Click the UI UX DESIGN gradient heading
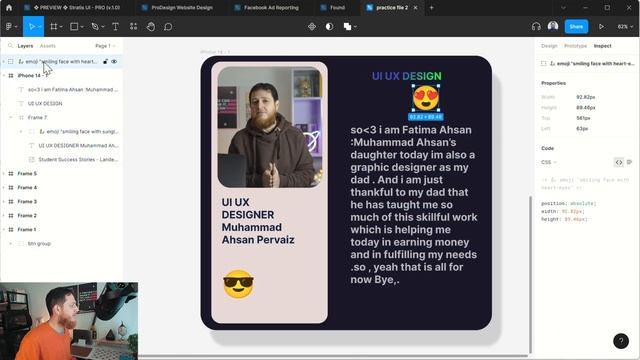 tap(407, 76)
